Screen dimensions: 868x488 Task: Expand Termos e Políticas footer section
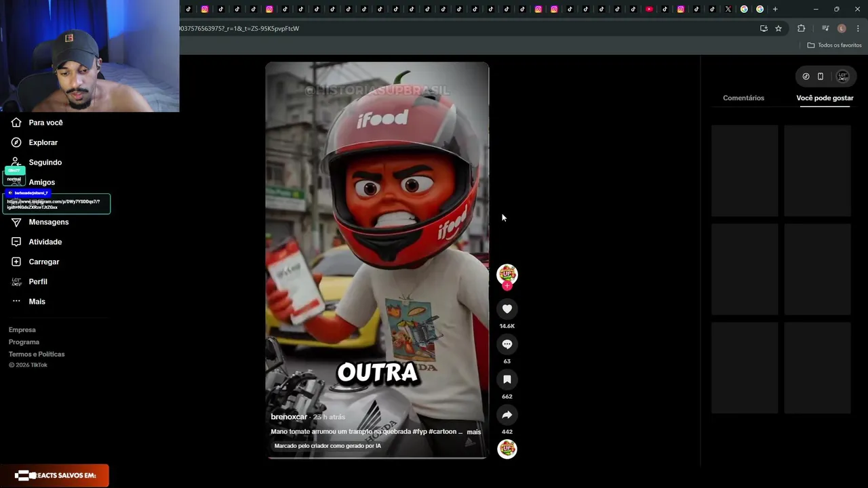37,354
